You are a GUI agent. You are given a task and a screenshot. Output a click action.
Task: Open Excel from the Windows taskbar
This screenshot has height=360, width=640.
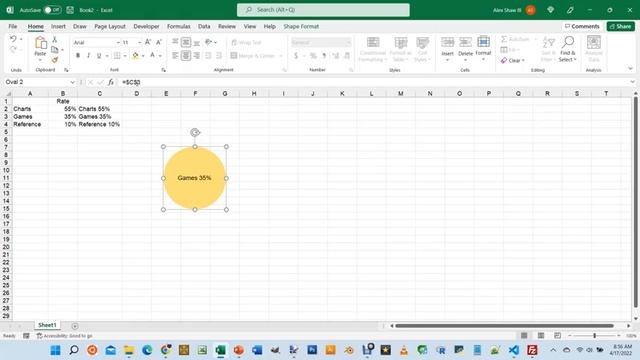[x=220, y=350]
